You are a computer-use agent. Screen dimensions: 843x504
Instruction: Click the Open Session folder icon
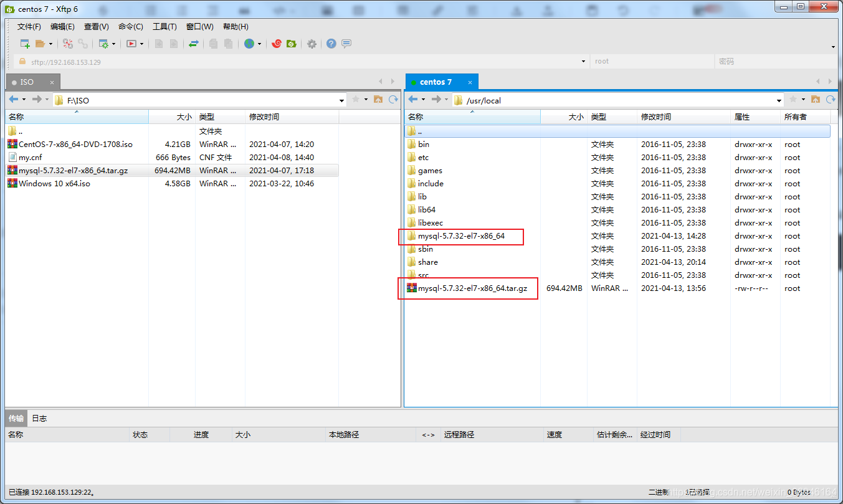40,44
